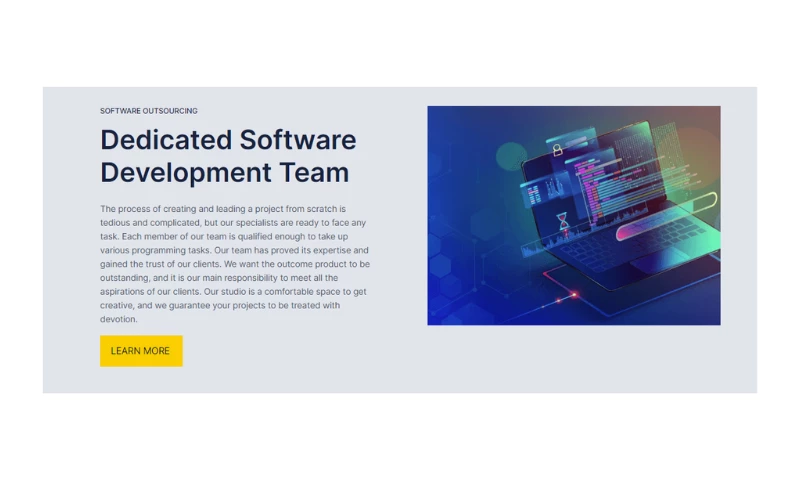Click the word "devotion." ending the paragraph
Image resolution: width=800 pixels, height=480 pixels.
(x=119, y=319)
